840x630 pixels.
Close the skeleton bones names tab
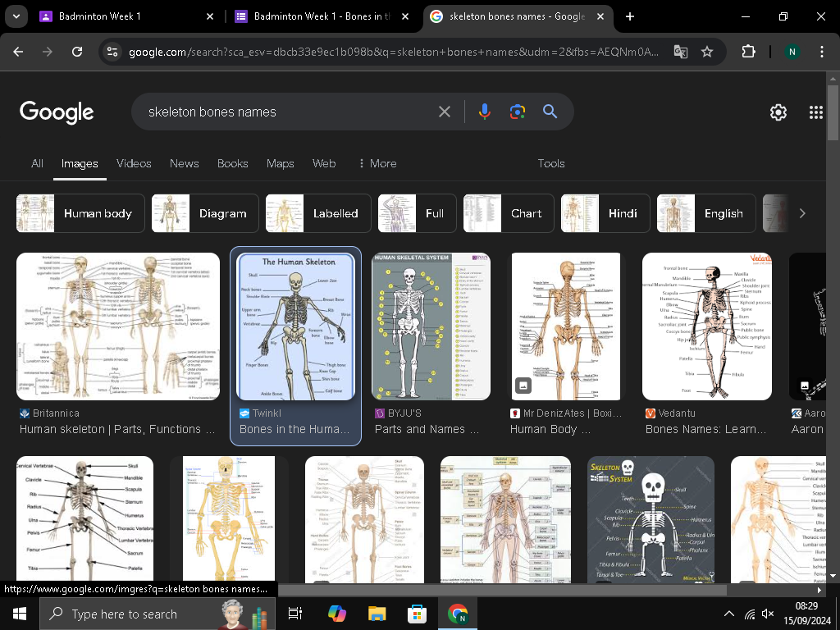point(600,16)
